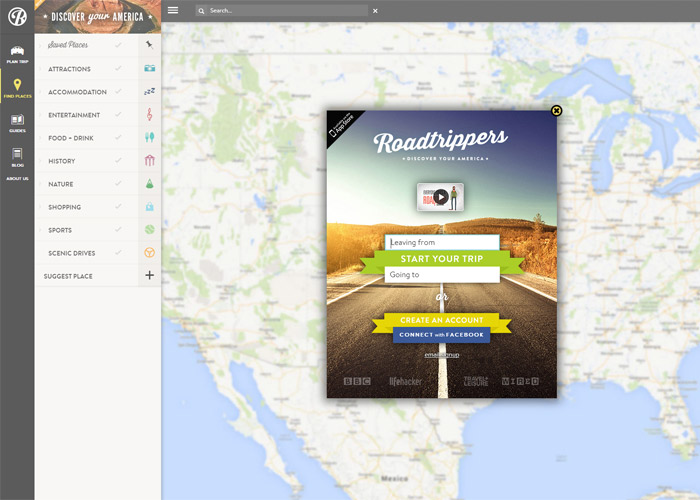Screen dimensions: 700x500
Task: Click the History columns icon
Action: pyautogui.click(x=150, y=161)
